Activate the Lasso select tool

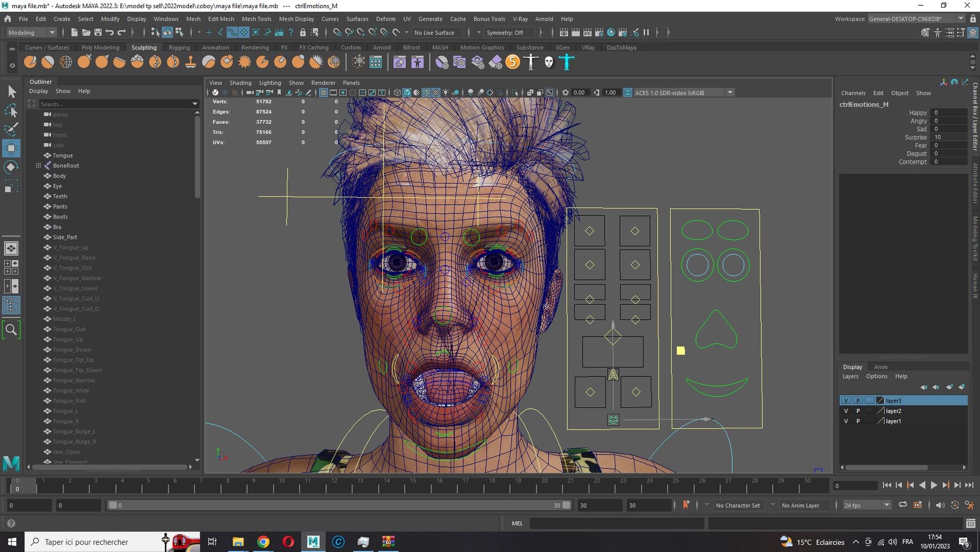[x=11, y=111]
